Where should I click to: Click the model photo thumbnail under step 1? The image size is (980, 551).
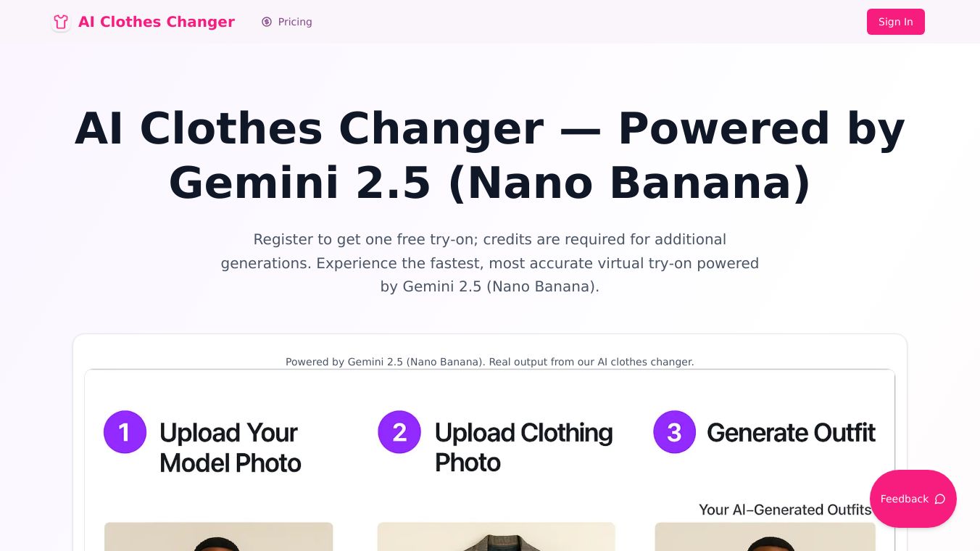click(x=218, y=536)
